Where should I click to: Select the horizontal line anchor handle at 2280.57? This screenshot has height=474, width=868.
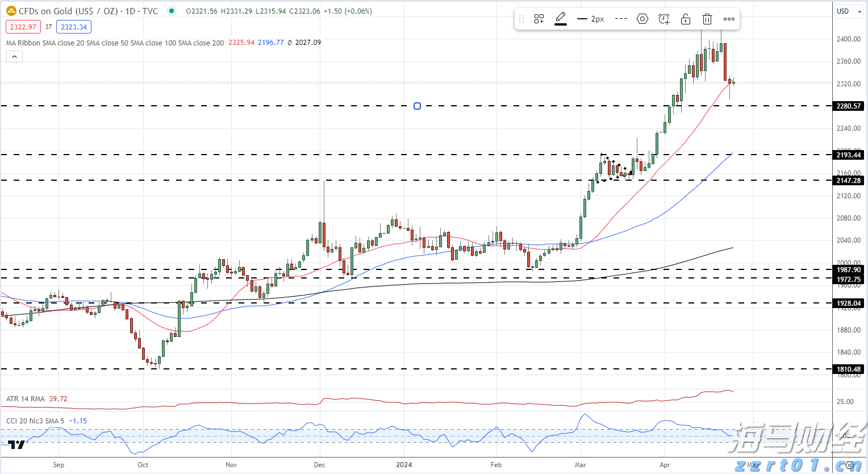tap(418, 106)
